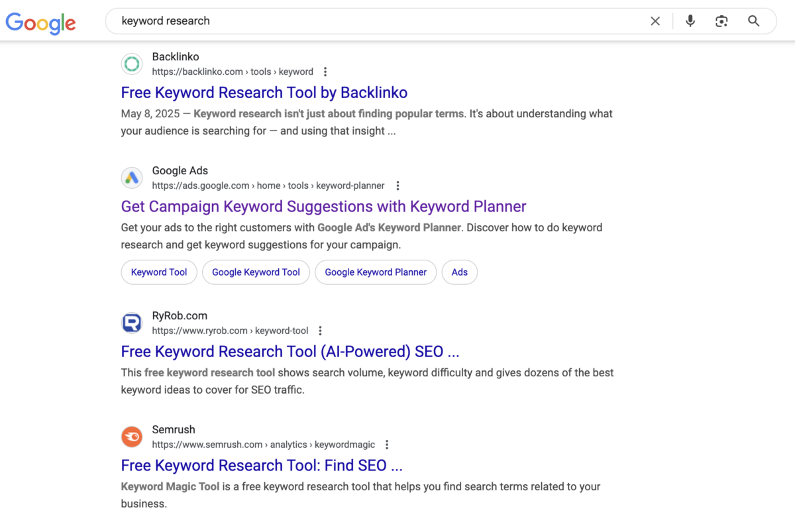Click the magnifying glass search button
The width and height of the screenshot is (795, 532).
753,21
